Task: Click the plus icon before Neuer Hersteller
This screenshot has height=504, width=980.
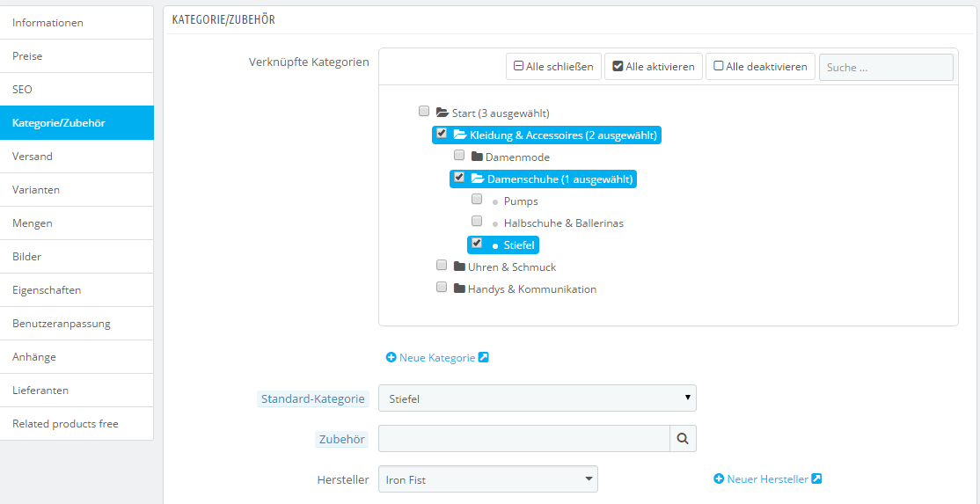Action: pos(719,479)
